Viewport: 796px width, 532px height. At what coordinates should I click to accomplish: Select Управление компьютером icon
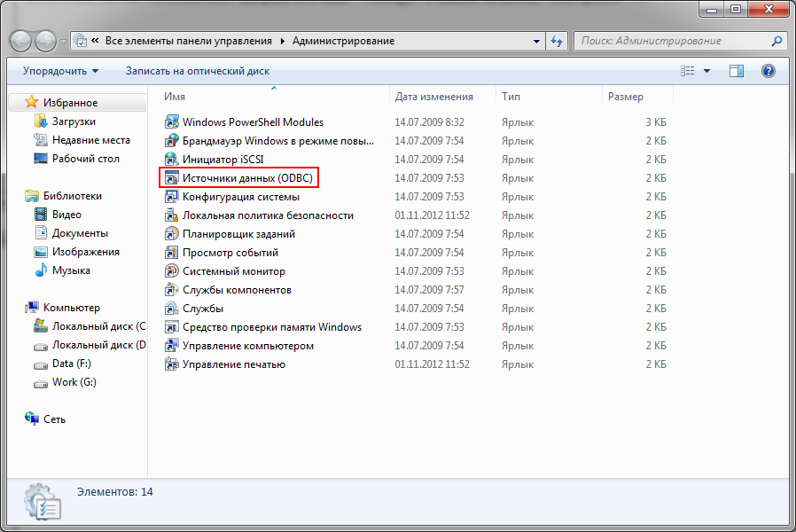tap(172, 346)
